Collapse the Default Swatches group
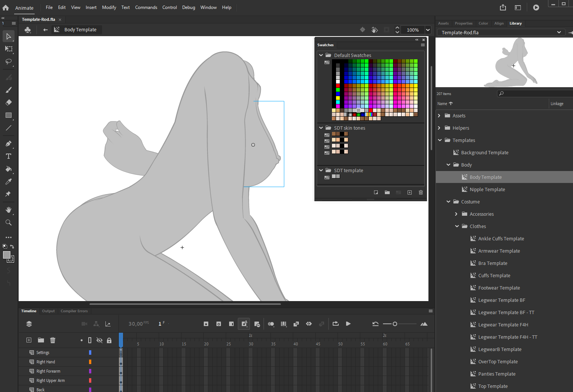This screenshot has height=392, width=573. point(321,55)
